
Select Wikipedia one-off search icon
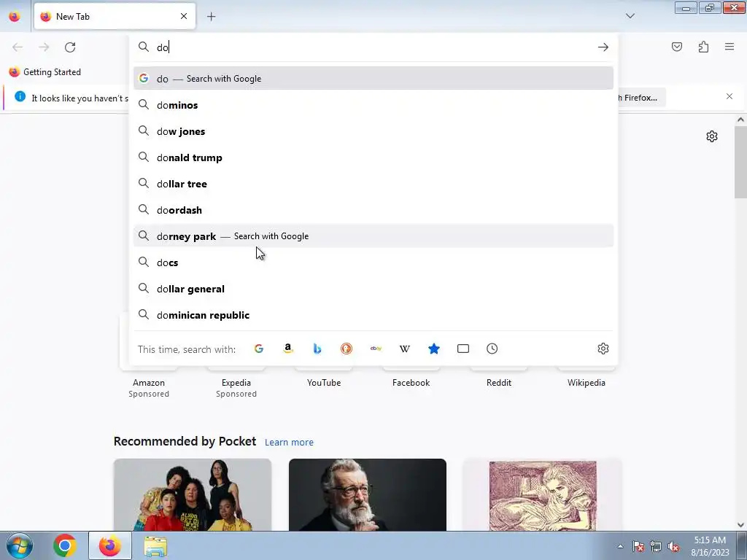tap(404, 349)
